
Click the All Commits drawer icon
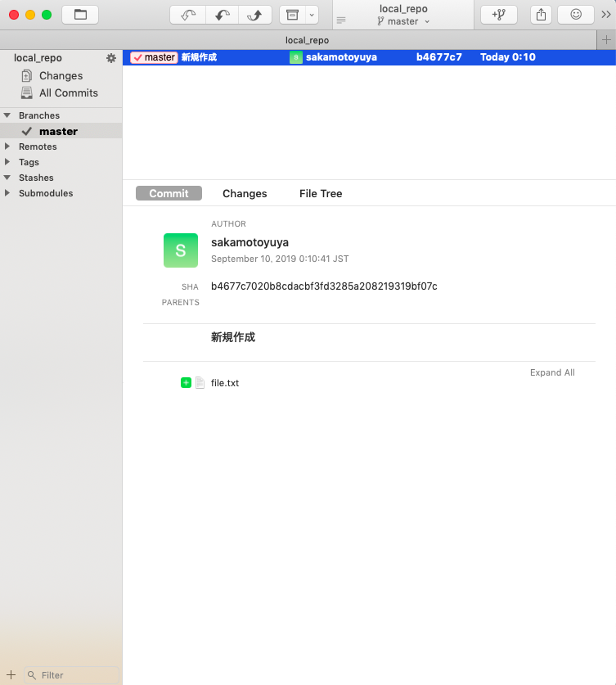[x=27, y=92]
